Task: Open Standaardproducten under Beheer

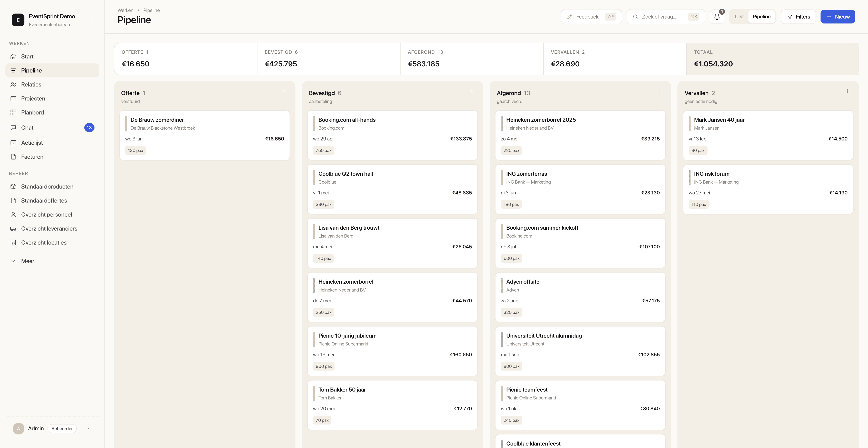Action: coord(47,187)
